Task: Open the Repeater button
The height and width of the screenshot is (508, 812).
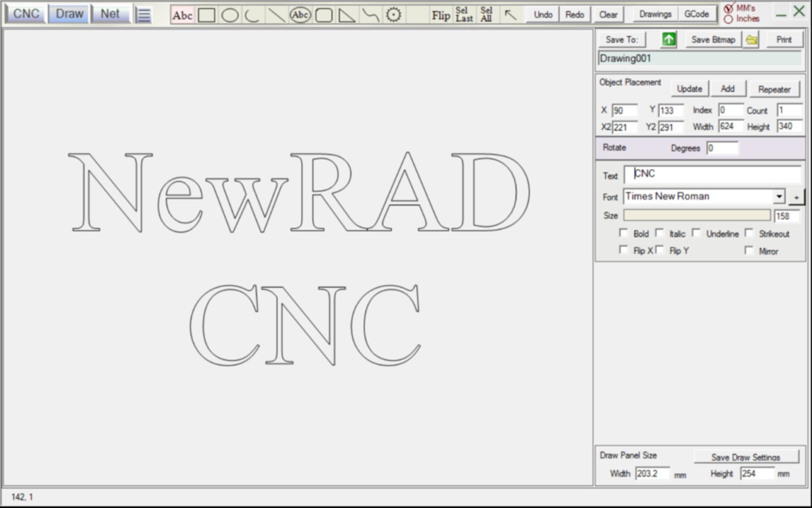Action: [774, 89]
